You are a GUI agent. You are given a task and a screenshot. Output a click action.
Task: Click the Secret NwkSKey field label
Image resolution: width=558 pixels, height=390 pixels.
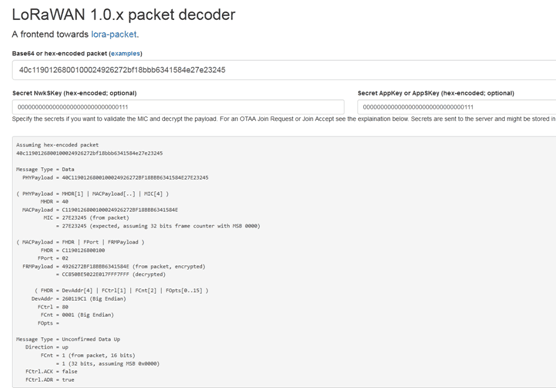pyautogui.click(x=74, y=93)
